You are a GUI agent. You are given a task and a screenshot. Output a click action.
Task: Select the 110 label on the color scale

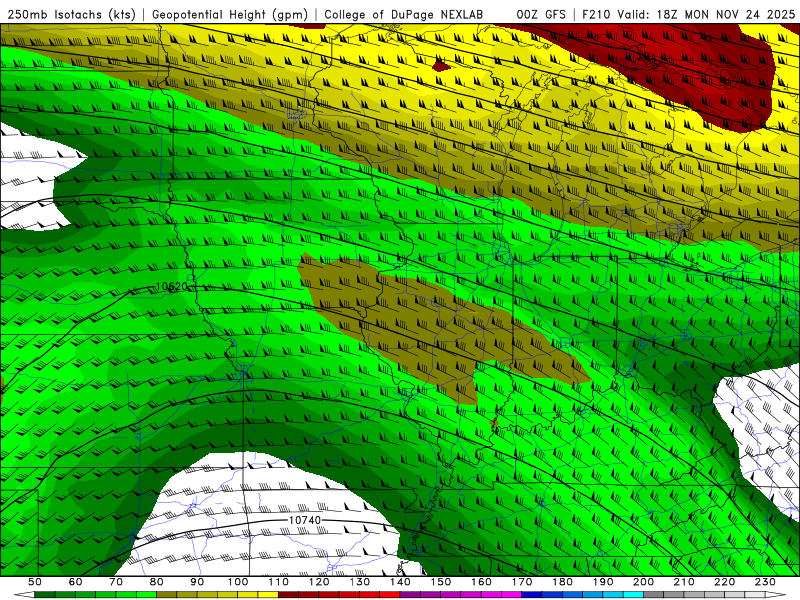[279, 582]
